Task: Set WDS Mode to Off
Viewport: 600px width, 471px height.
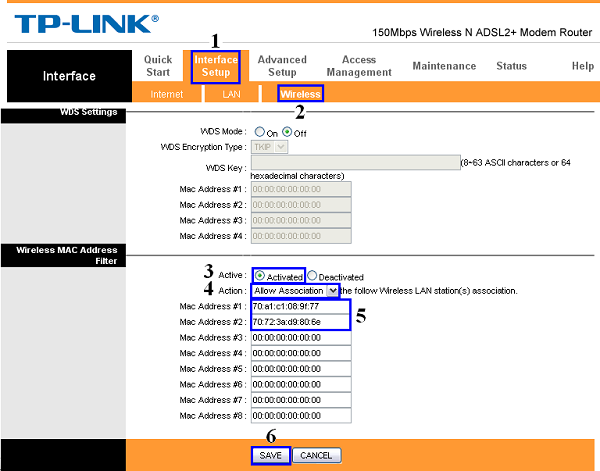Action: tap(287, 132)
